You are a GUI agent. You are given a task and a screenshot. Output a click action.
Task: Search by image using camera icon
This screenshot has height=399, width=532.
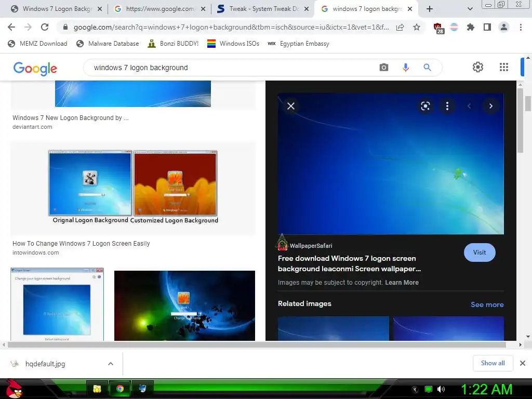point(384,68)
